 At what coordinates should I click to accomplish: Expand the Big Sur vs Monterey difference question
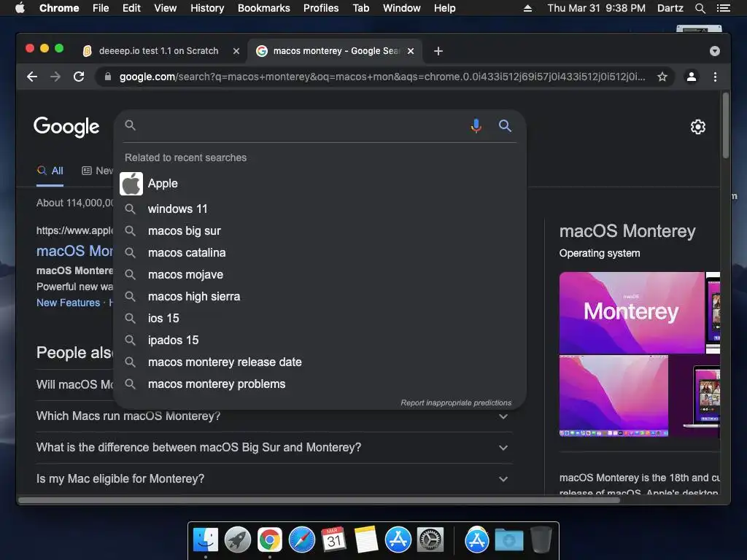point(274,448)
